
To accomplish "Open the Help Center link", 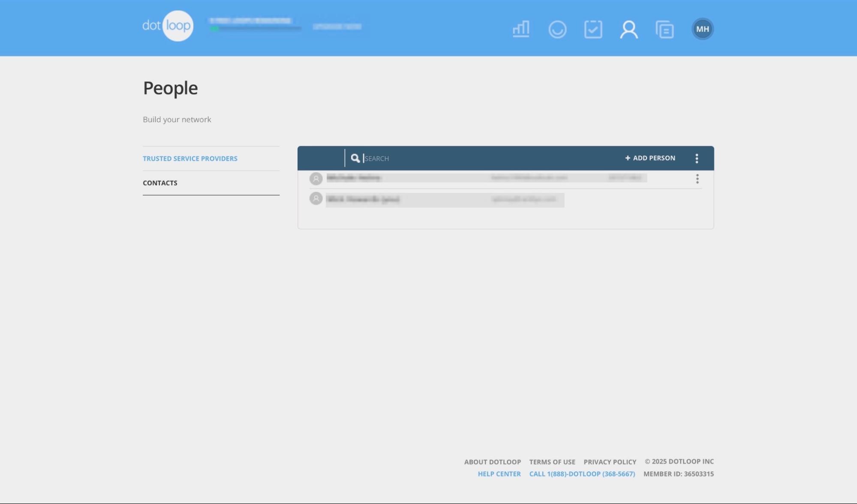I will coord(499,474).
